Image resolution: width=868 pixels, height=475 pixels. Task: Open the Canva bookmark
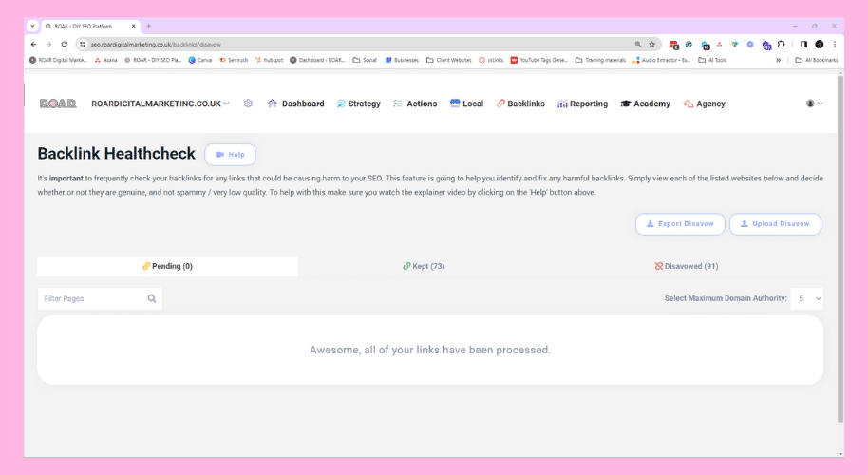click(x=200, y=60)
